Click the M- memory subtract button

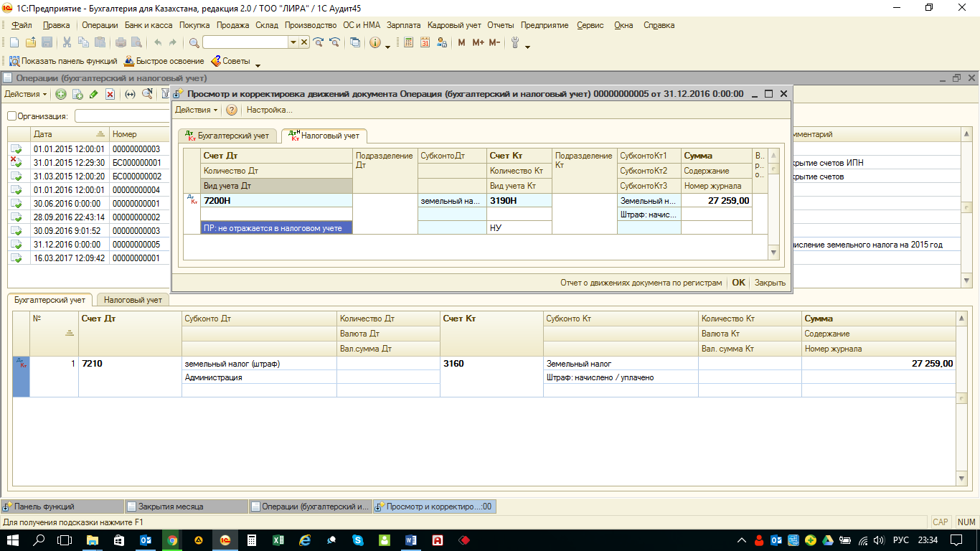tap(494, 42)
